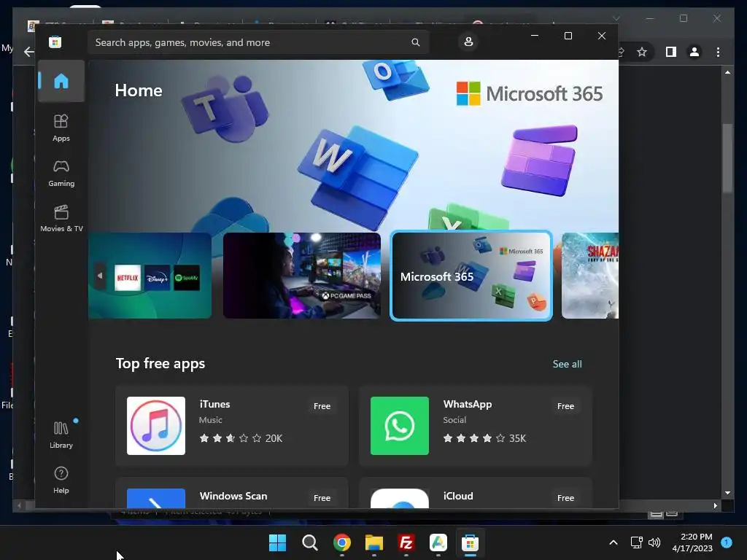Screen dimensions: 747x560
Task: Open File Explorer from the taskbar
Action: point(374,542)
